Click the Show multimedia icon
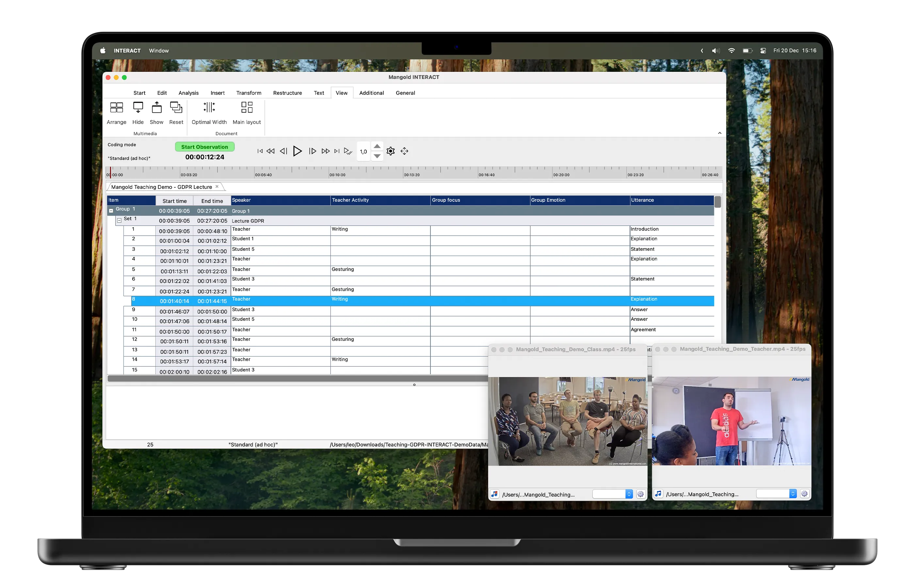 (156, 107)
